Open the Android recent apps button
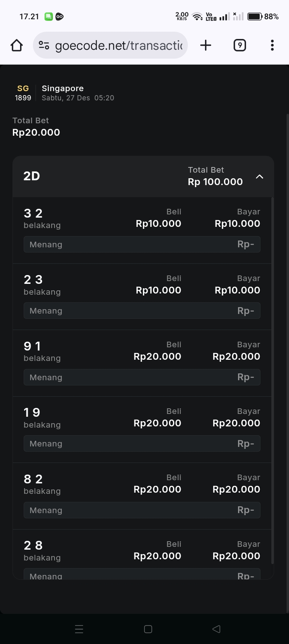This screenshot has width=289, height=644. click(x=79, y=629)
